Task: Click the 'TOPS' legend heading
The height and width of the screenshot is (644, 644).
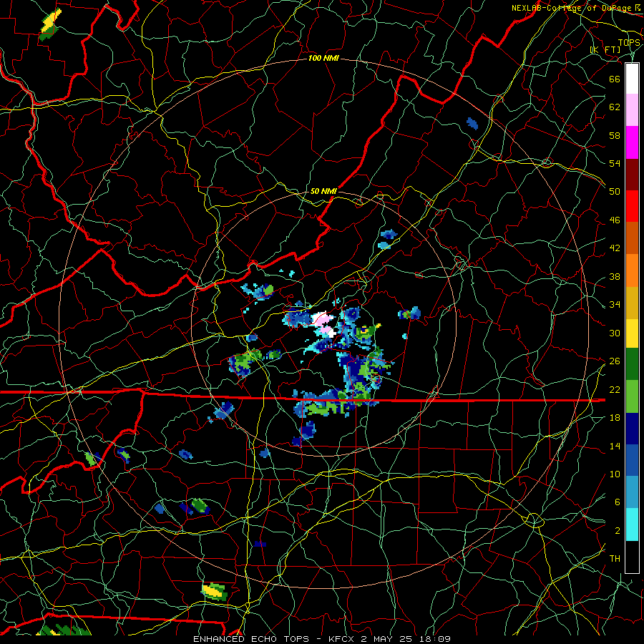Action: point(629,43)
